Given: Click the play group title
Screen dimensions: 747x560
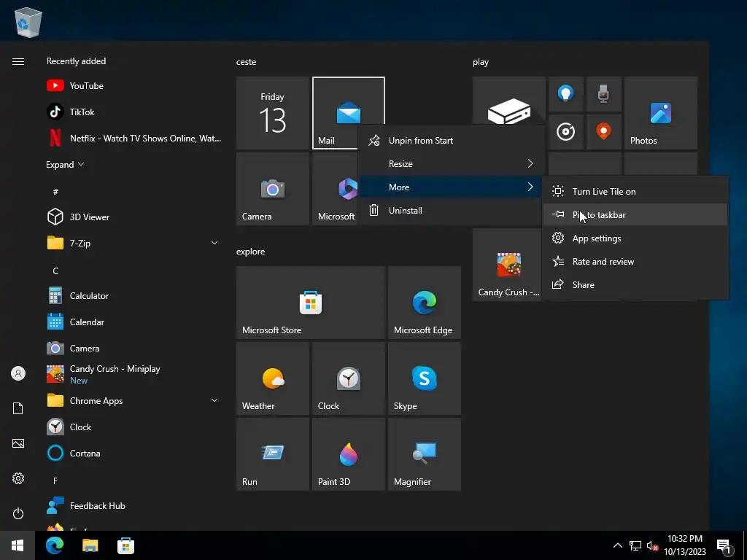Looking at the screenshot, I should click(481, 63).
